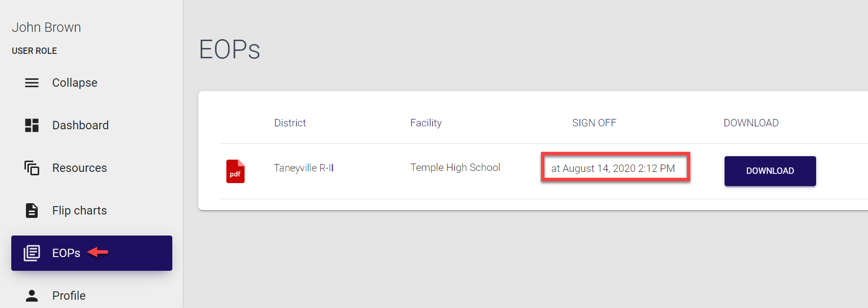Open the Dashboard menu item
This screenshot has height=308, width=868.
[x=80, y=125]
